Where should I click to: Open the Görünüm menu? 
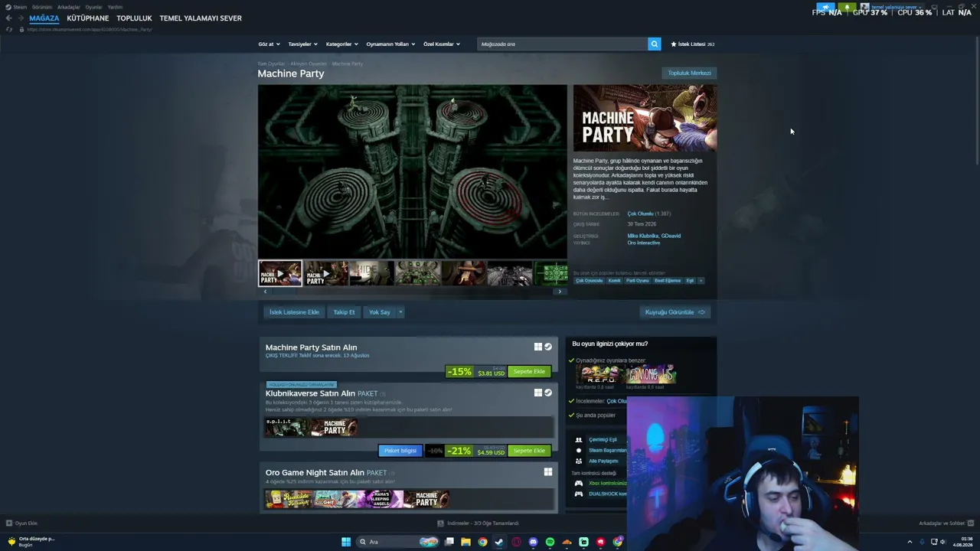[42, 7]
